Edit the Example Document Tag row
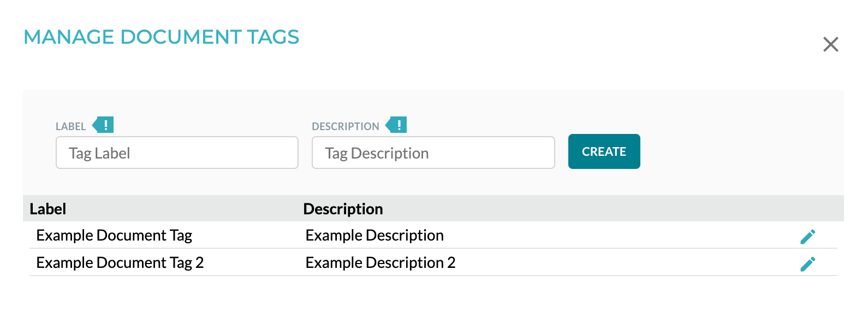This screenshot has height=316, width=868. pyautogui.click(x=807, y=237)
